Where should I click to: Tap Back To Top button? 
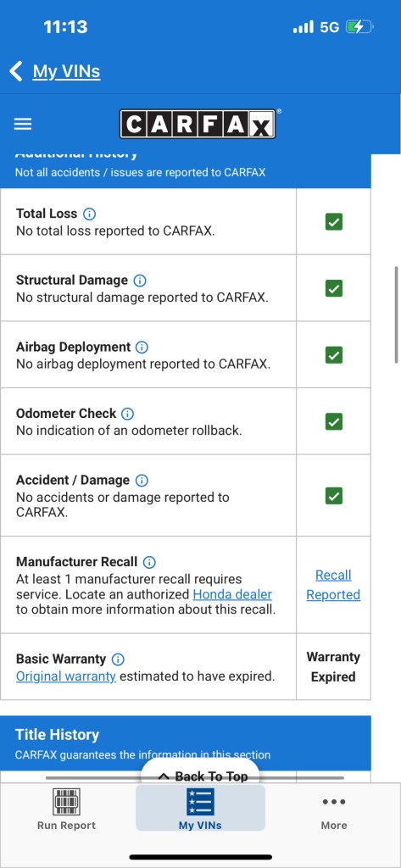200,775
